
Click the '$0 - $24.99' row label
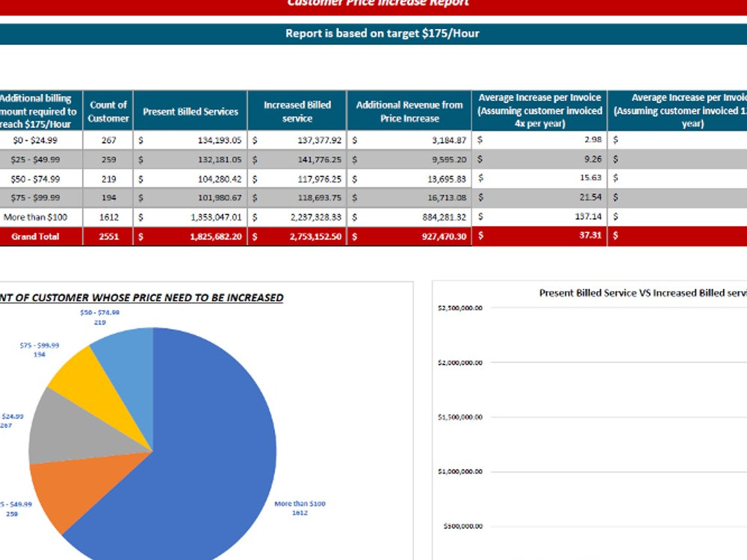[x=35, y=140]
